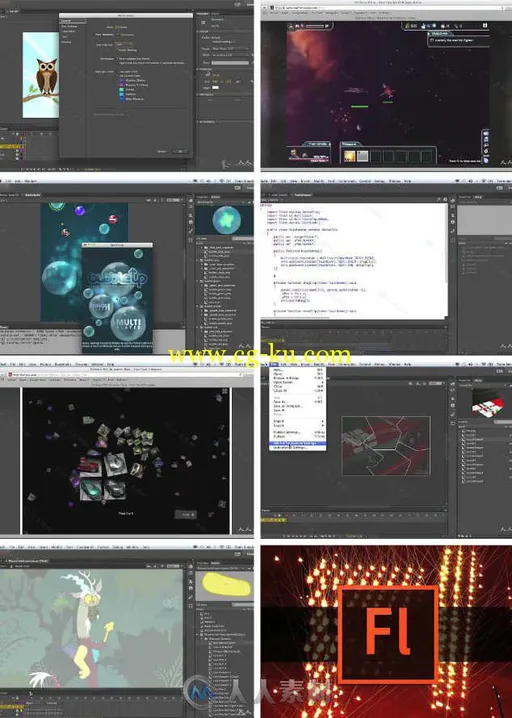Tick the objective checkbox in space game panel
This screenshot has width=512, height=718.
pyautogui.click(x=432, y=40)
